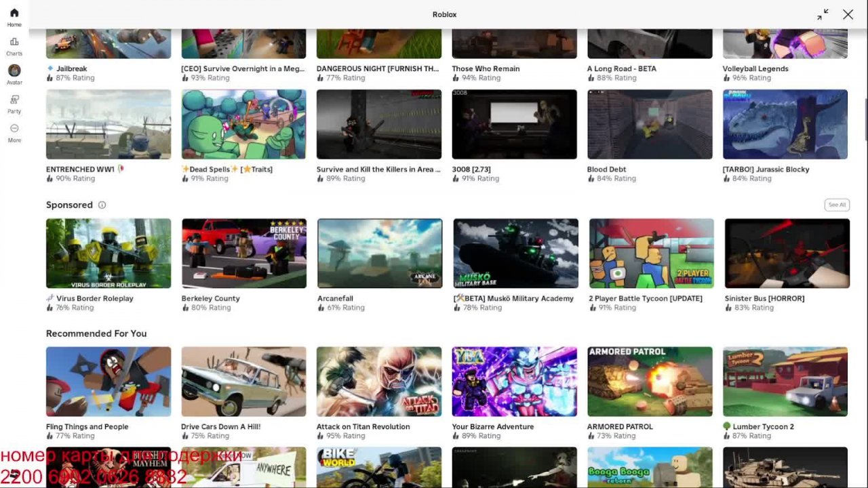Click the 95% Rating under Attack on Titan
The width and height of the screenshot is (868, 488).
340,436
